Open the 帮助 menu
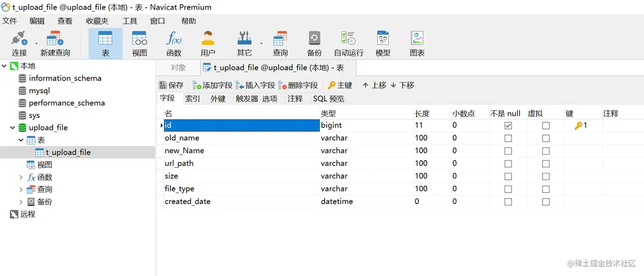This screenshot has width=644, height=276. (189, 21)
